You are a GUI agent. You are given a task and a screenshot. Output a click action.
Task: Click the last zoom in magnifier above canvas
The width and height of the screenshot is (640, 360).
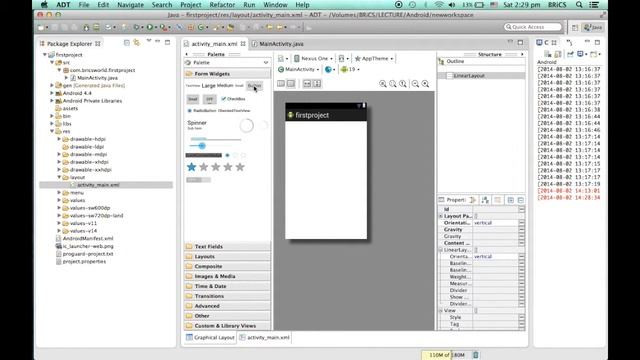(425, 84)
